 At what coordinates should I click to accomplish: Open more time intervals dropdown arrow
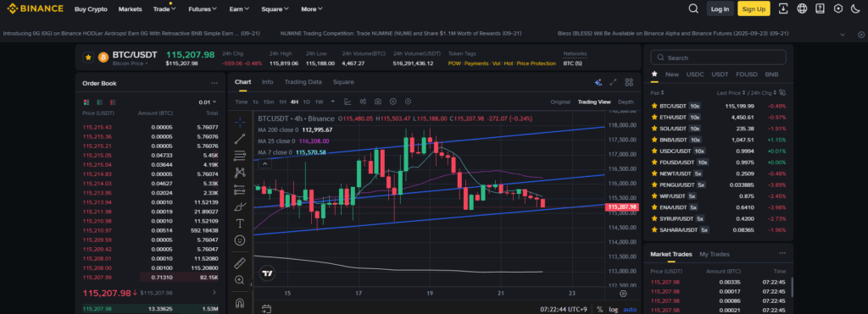coord(332,102)
